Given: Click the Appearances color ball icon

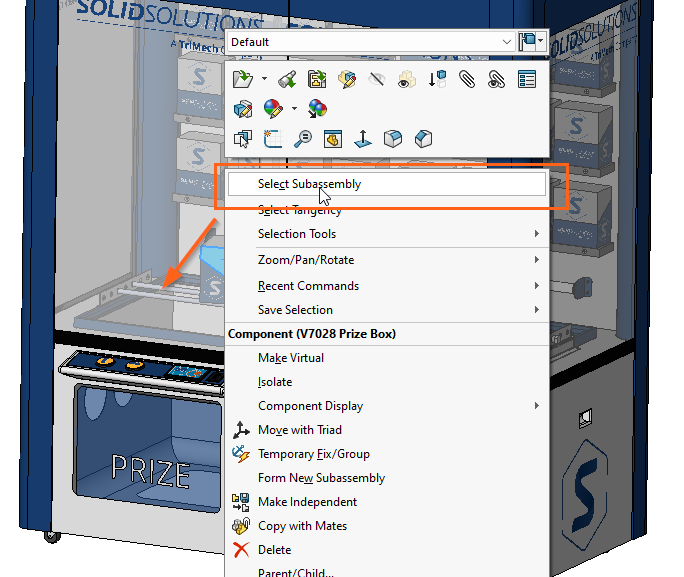Looking at the screenshot, I should 272,109.
